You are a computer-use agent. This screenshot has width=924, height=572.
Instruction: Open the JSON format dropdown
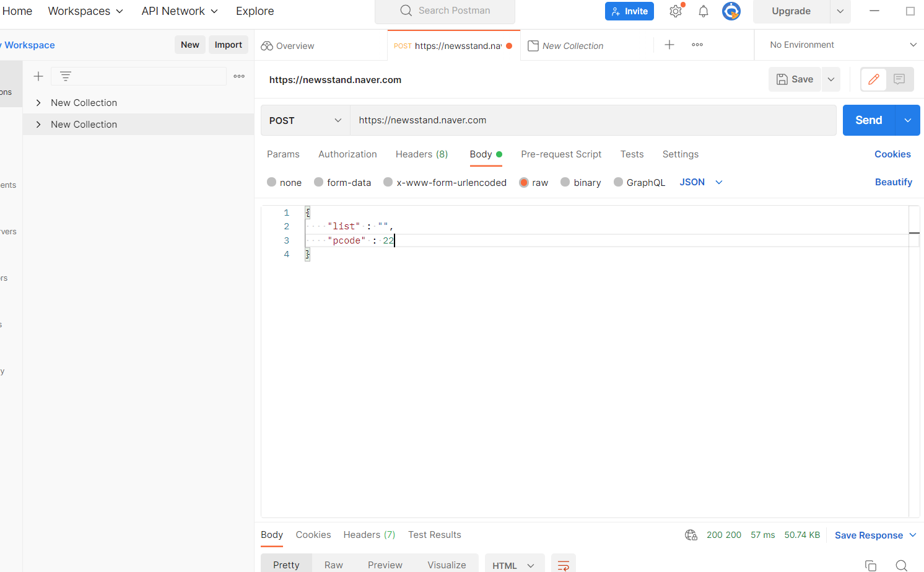click(701, 182)
